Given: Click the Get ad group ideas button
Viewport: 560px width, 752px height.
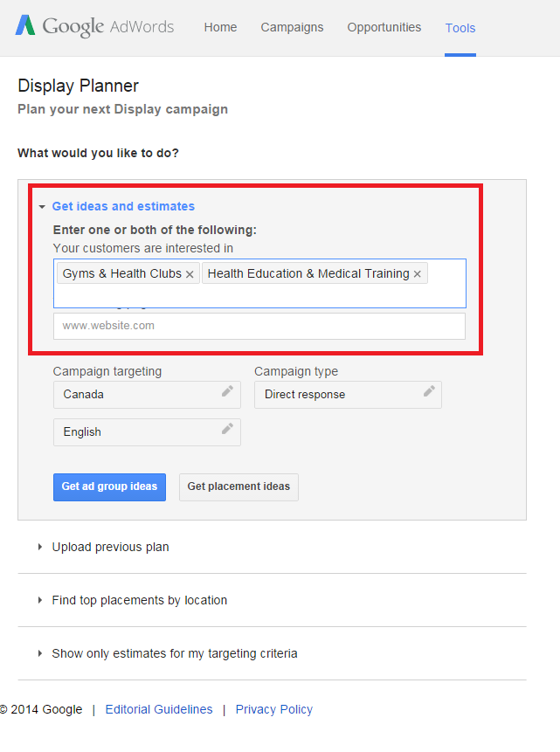Looking at the screenshot, I should pyautogui.click(x=109, y=487).
